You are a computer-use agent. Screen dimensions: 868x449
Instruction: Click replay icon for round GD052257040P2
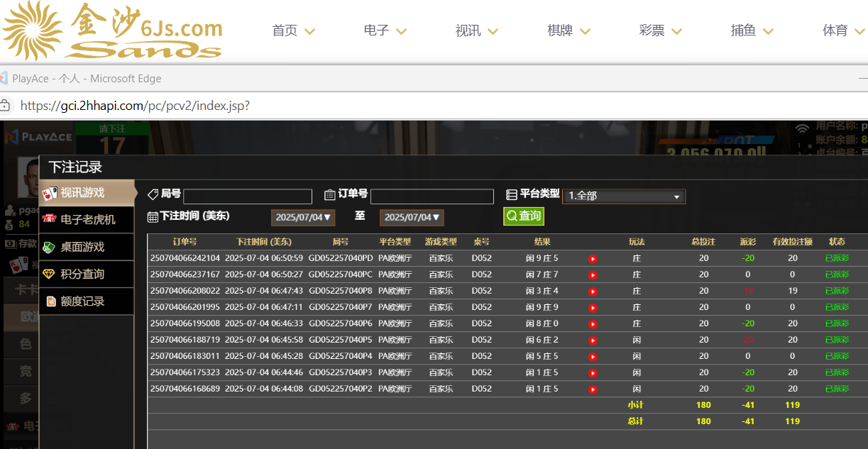click(593, 389)
